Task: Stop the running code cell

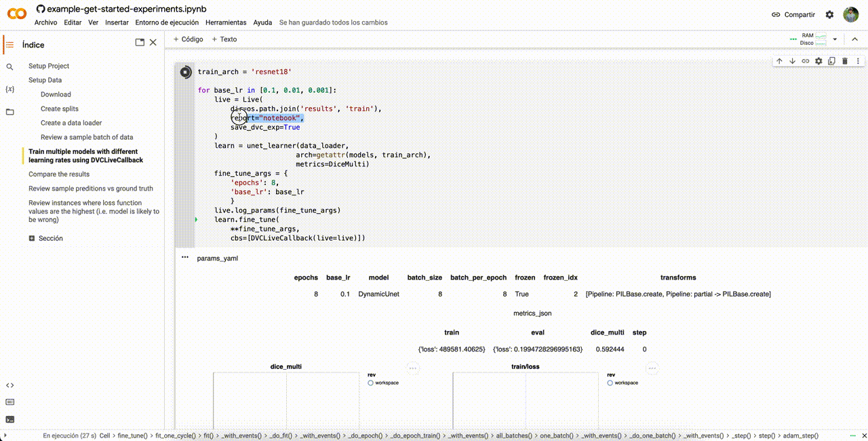Action: coord(185,72)
